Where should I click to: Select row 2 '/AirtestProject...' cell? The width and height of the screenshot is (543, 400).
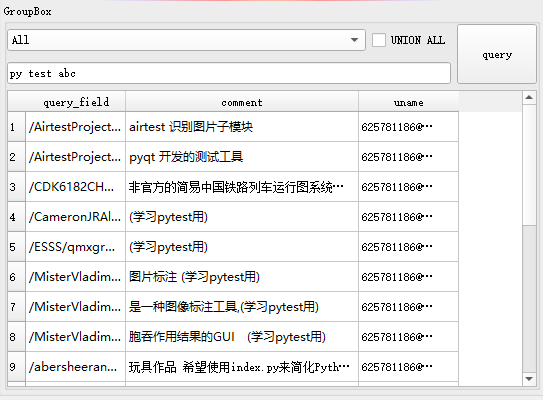[x=75, y=157]
